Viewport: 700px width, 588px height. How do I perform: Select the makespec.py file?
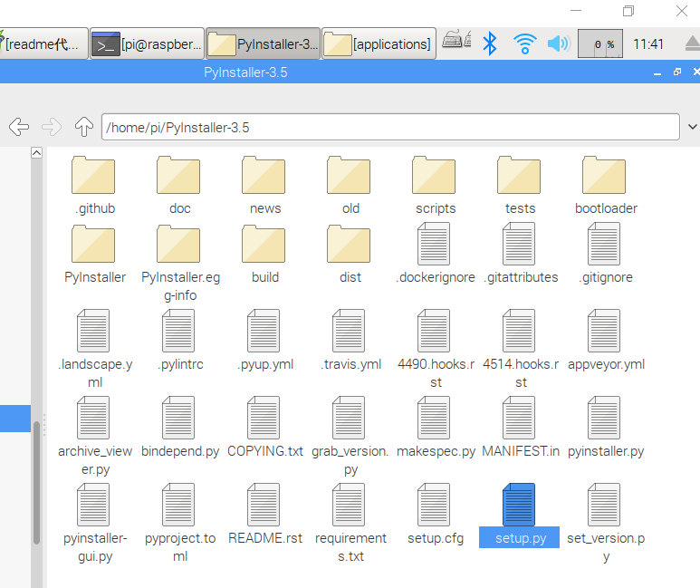tap(435, 428)
